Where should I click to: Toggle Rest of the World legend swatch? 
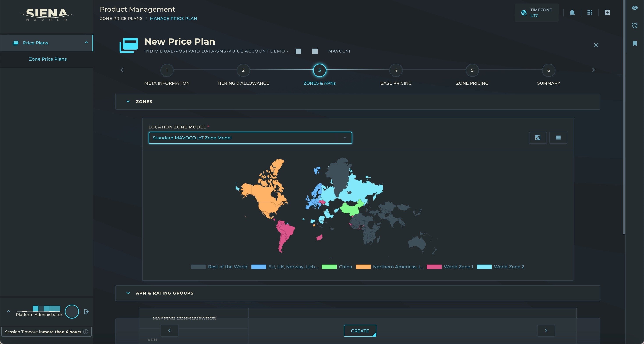point(198,267)
